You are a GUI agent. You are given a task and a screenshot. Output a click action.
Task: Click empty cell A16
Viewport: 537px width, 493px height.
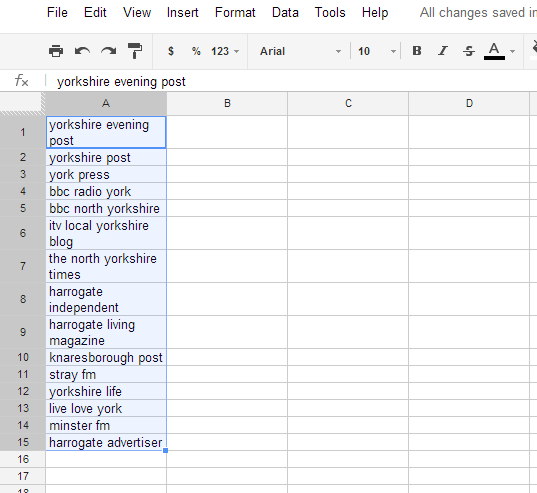click(106, 459)
